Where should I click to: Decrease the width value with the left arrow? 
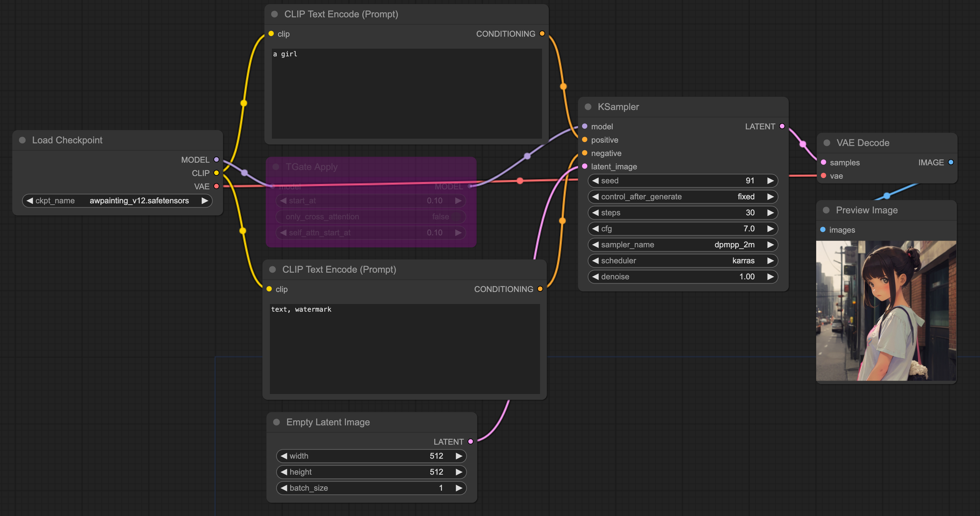pos(284,456)
